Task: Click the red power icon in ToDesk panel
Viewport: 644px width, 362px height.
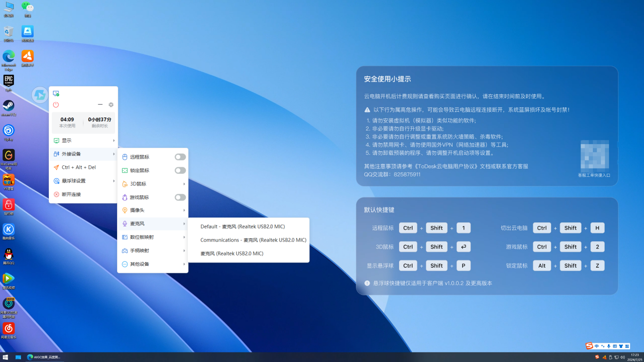Action: point(56,105)
